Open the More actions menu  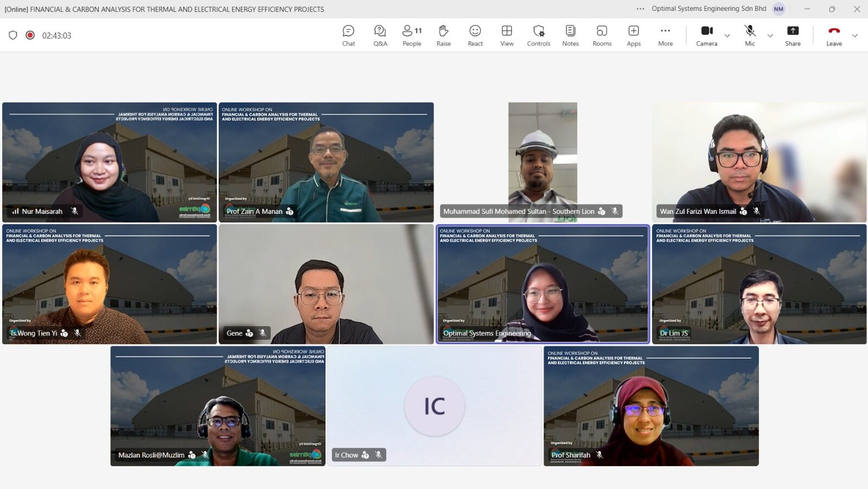[x=666, y=36]
